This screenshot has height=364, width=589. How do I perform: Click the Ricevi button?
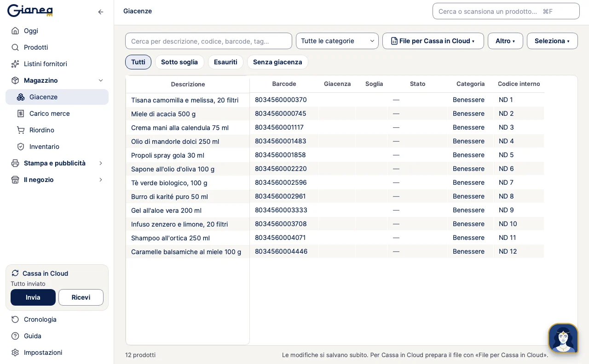81,297
